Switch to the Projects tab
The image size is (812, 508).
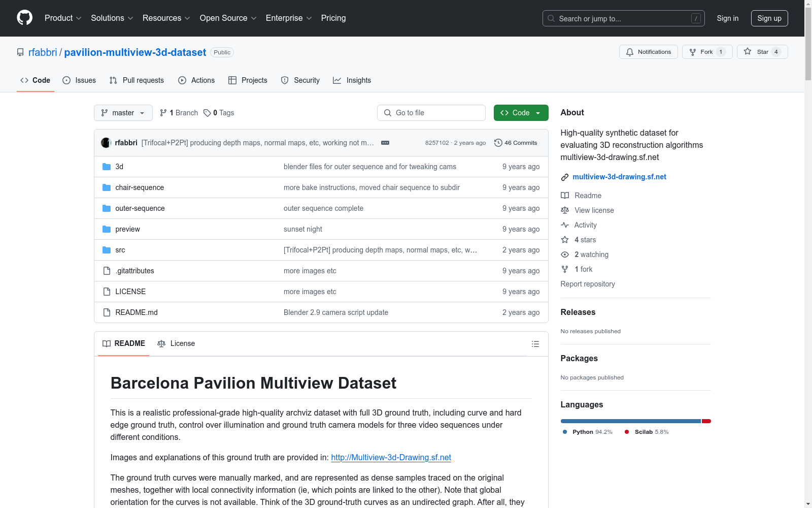248,80
